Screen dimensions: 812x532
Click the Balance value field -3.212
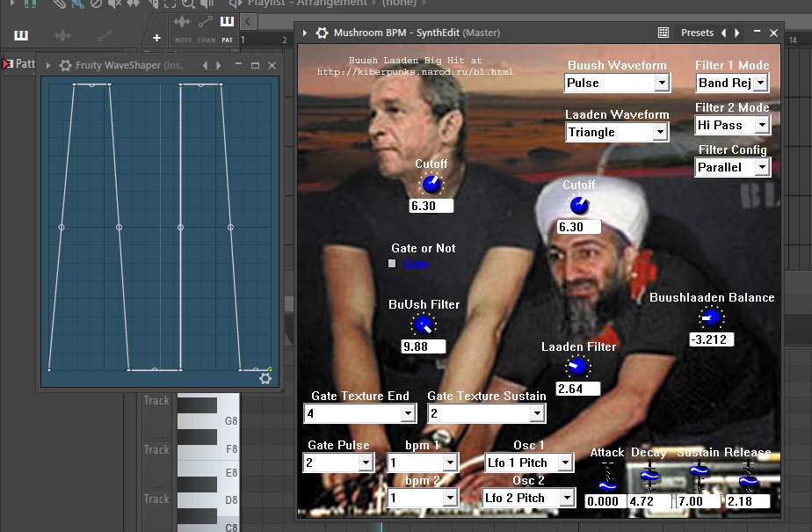[711, 339]
